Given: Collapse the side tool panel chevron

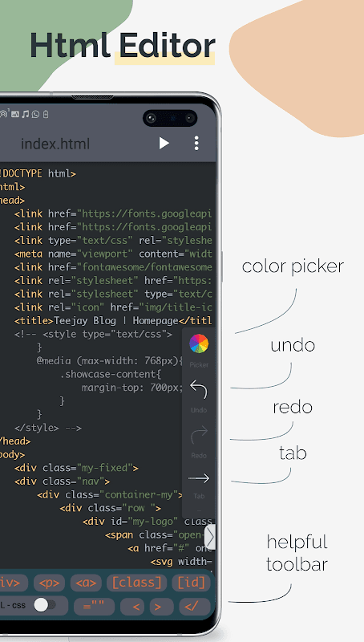Looking at the screenshot, I should (x=210, y=538).
